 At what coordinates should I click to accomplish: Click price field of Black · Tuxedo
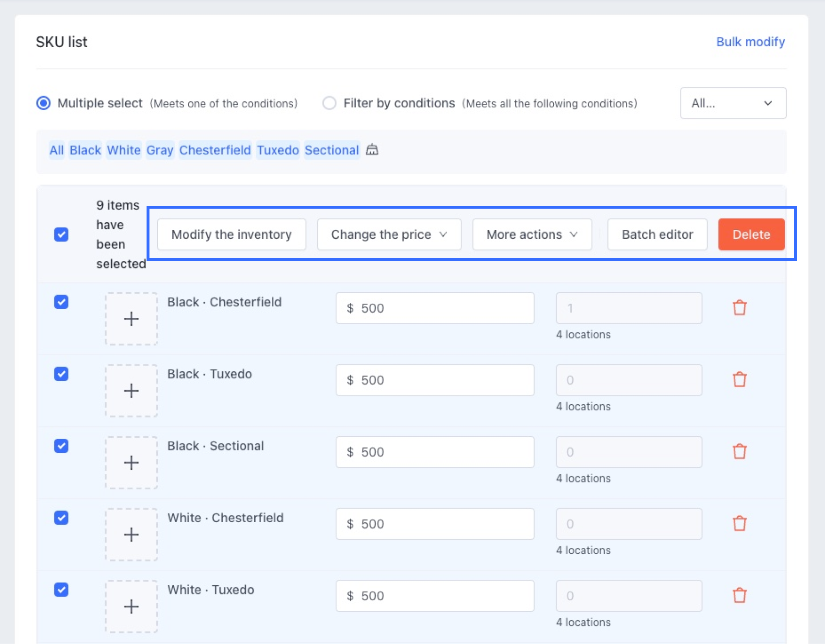pyautogui.click(x=435, y=380)
